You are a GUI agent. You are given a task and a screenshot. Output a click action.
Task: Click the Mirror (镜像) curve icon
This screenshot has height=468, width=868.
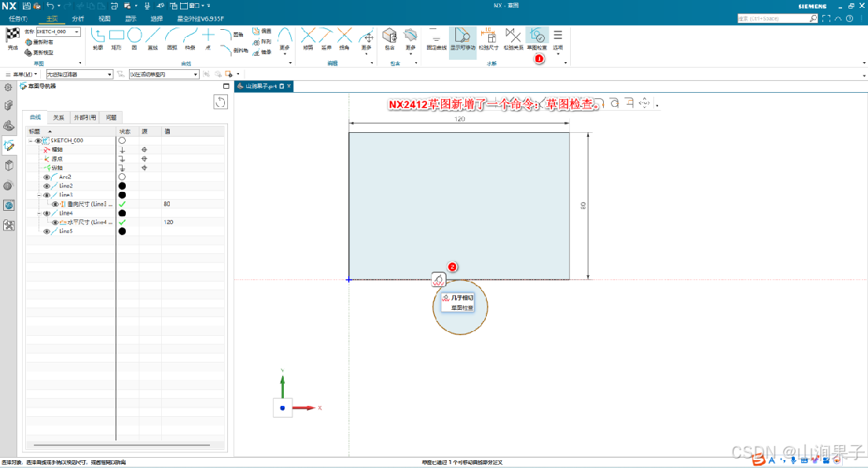click(256, 53)
